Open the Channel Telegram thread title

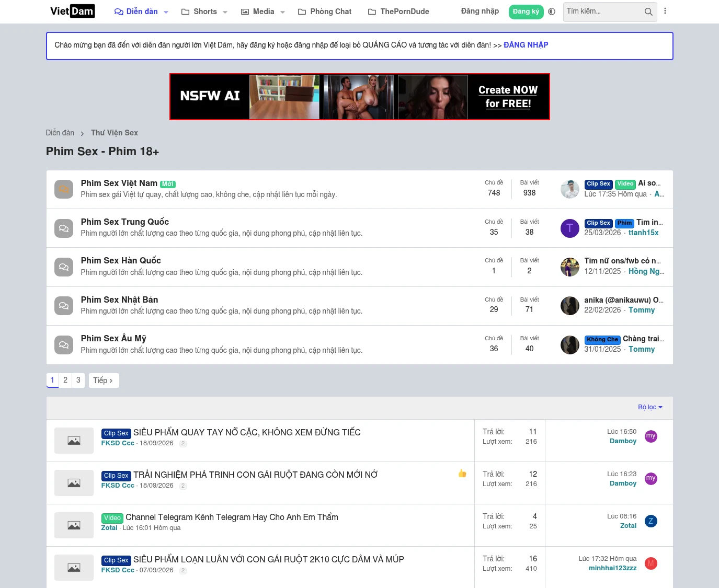coord(232,517)
